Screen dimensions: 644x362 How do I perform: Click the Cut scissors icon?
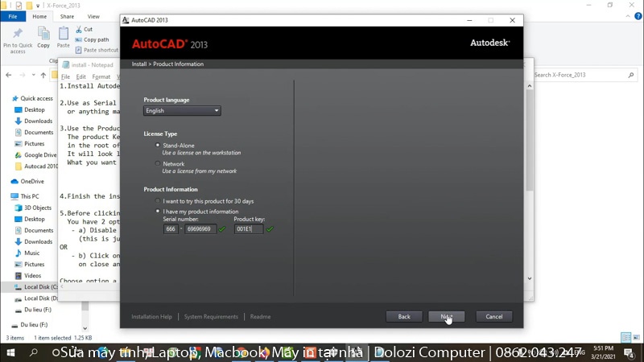79,29
